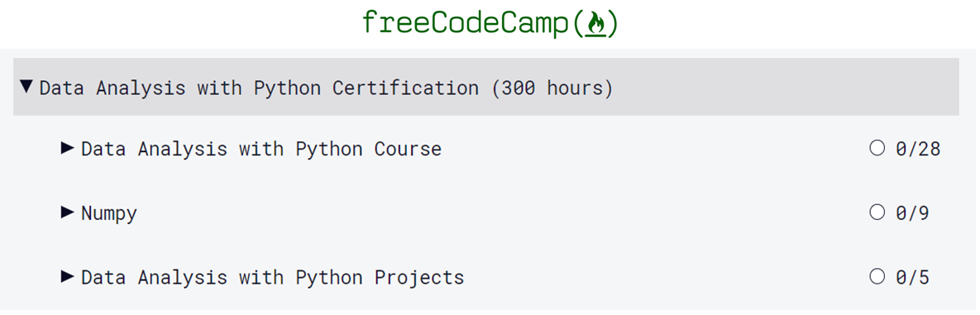Click the (300 hours) text in the header
The image size is (980, 315).
coord(552,88)
